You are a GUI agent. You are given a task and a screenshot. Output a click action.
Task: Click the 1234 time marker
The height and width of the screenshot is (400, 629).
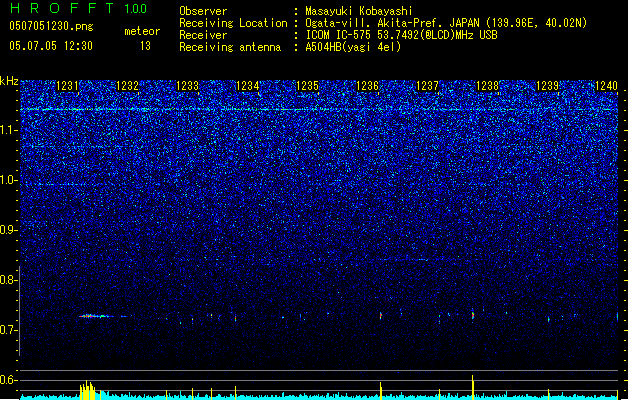[248, 86]
